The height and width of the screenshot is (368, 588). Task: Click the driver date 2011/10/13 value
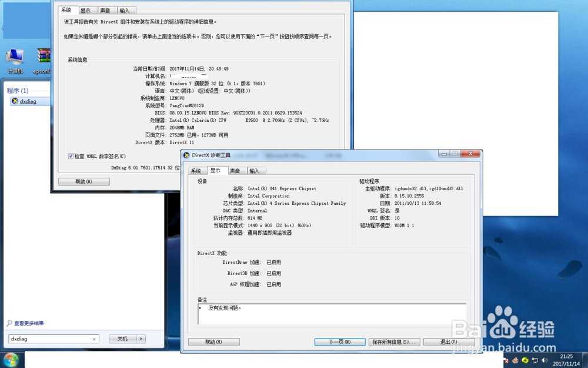click(x=417, y=203)
